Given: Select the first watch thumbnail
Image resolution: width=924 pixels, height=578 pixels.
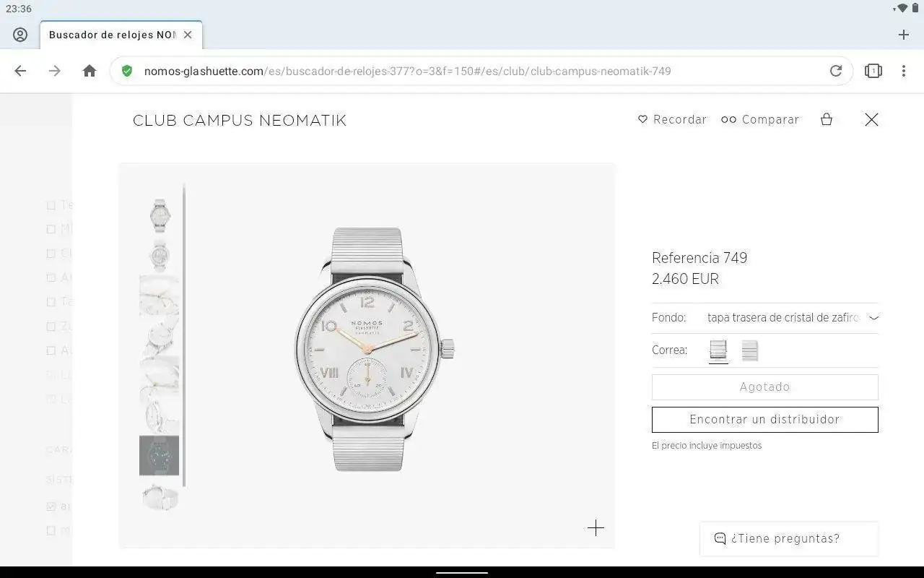Looking at the screenshot, I should click(x=159, y=215).
